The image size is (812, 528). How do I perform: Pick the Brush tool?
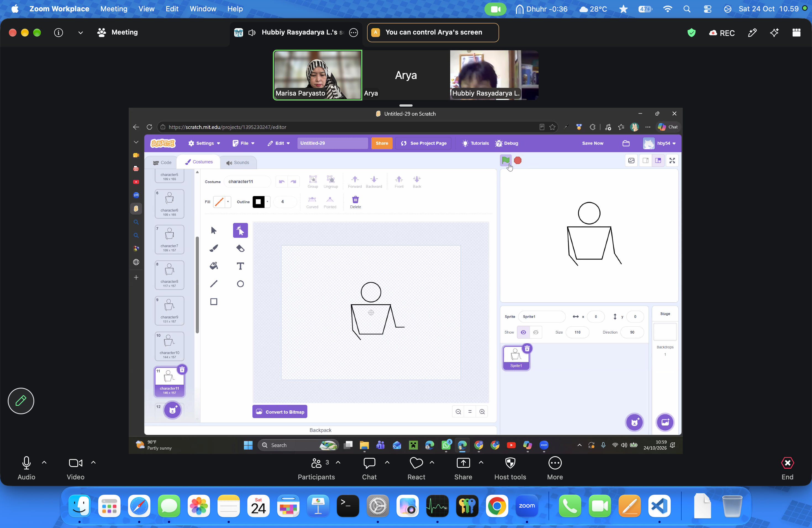point(213,248)
